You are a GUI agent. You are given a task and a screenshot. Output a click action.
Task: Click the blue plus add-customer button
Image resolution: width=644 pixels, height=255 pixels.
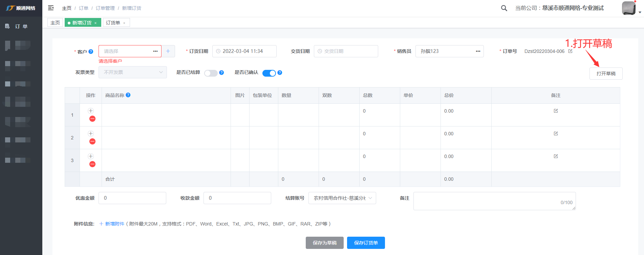click(x=168, y=51)
